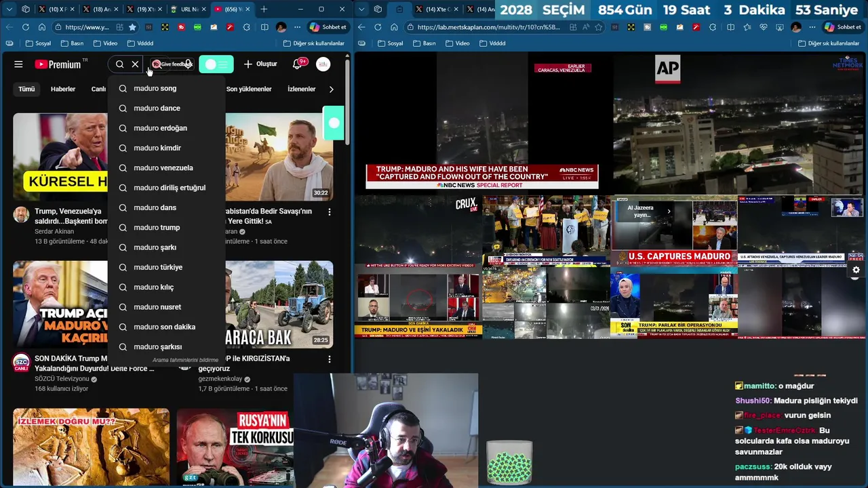Click Serdar Akinan channel name
This screenshot has height=488, width=868.
(x=54, y=231)
